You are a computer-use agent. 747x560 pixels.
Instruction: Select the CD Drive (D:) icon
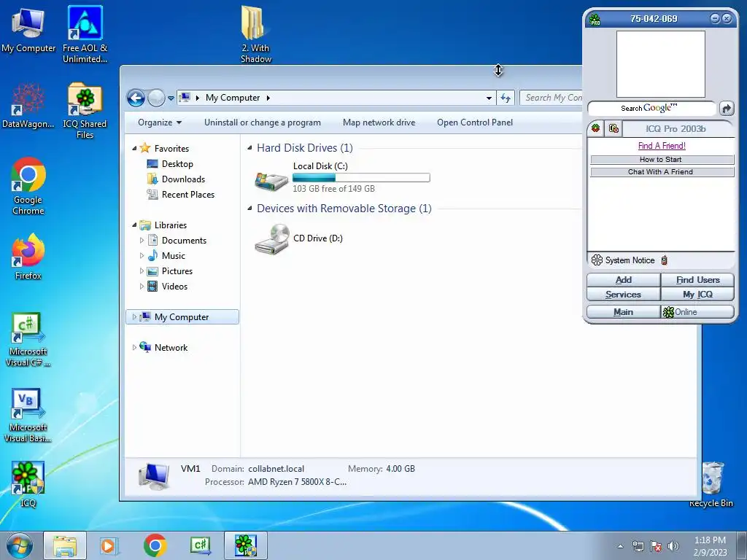271,239
